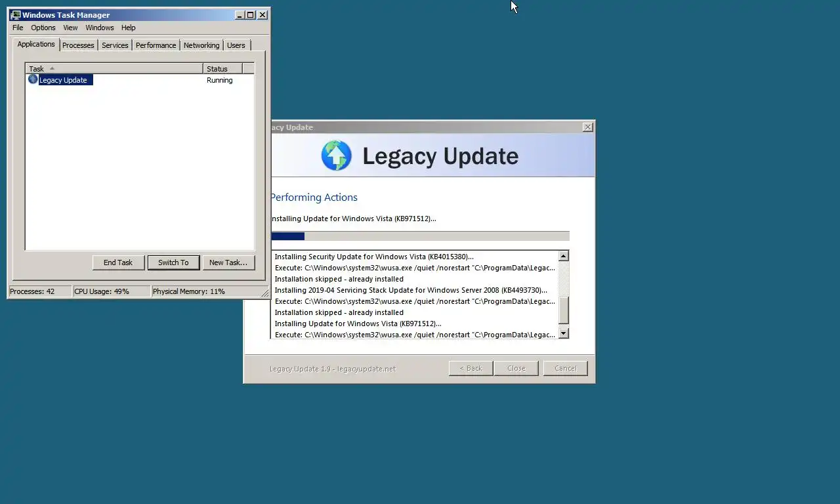Click the Legacy Update globe logo
This screenshot has width=840, height=504.
[x=336, y=156]
